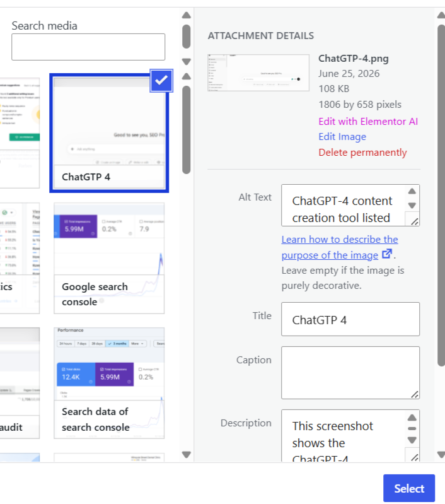
Task: Click Alt Text resize handle
Action: tap(415, 221)
